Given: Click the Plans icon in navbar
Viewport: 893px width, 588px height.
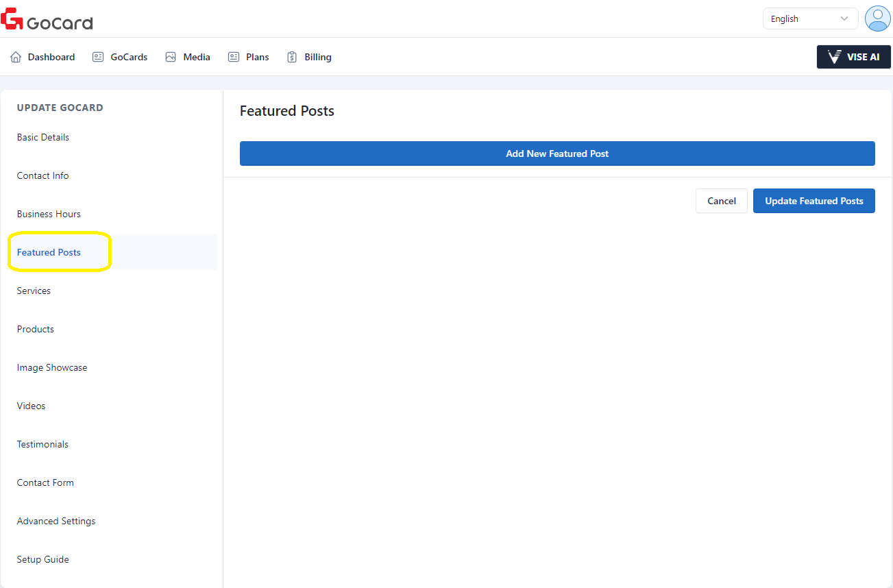Looking at the screenshot, I should tap(234, 57).
